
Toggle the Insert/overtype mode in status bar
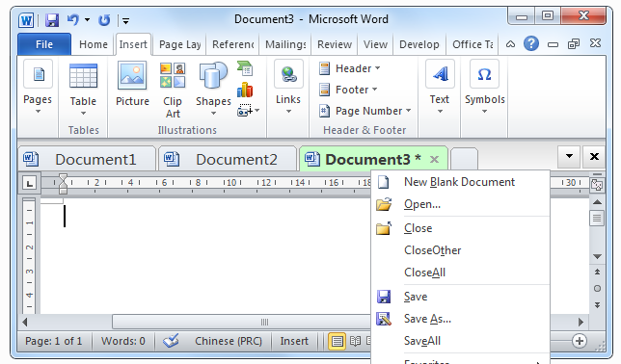pyautogui.click(x=294, y=341)
